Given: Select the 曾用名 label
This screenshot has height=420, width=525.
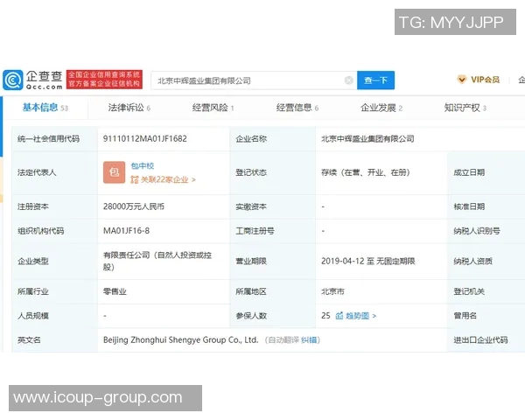Looking at the screenshot, I should (465, 316).
